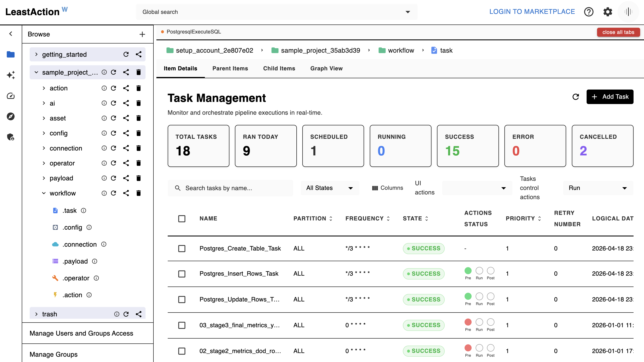
Task: Click green Pre status dot for Postgres_Insert_Rows_Task
Action: 468,270
